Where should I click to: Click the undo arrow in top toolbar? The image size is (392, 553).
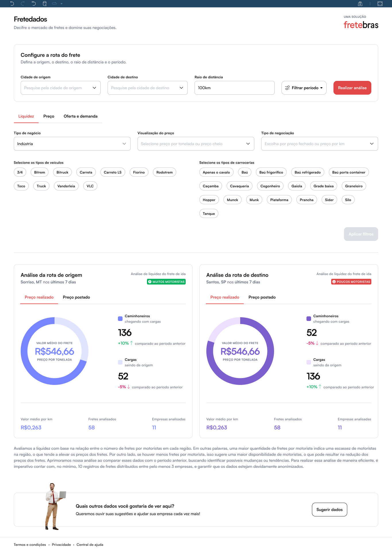coord(12,4)
